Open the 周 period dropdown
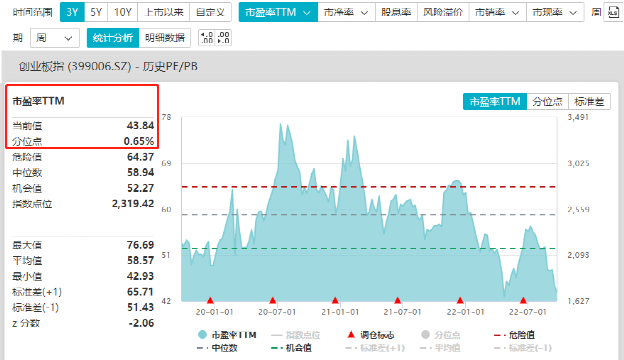Image resolution: width=624 pixels, height=360 pixels. coord(55,38)
